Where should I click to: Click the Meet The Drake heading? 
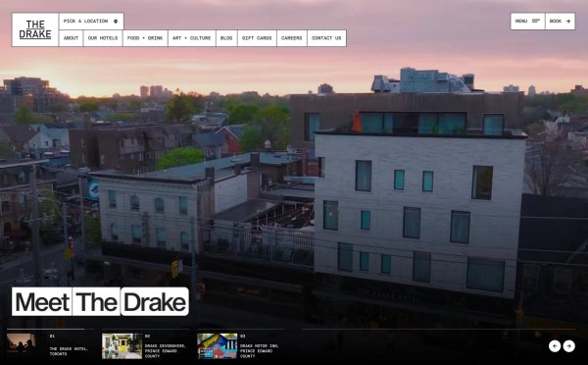[x=100, y=301]
